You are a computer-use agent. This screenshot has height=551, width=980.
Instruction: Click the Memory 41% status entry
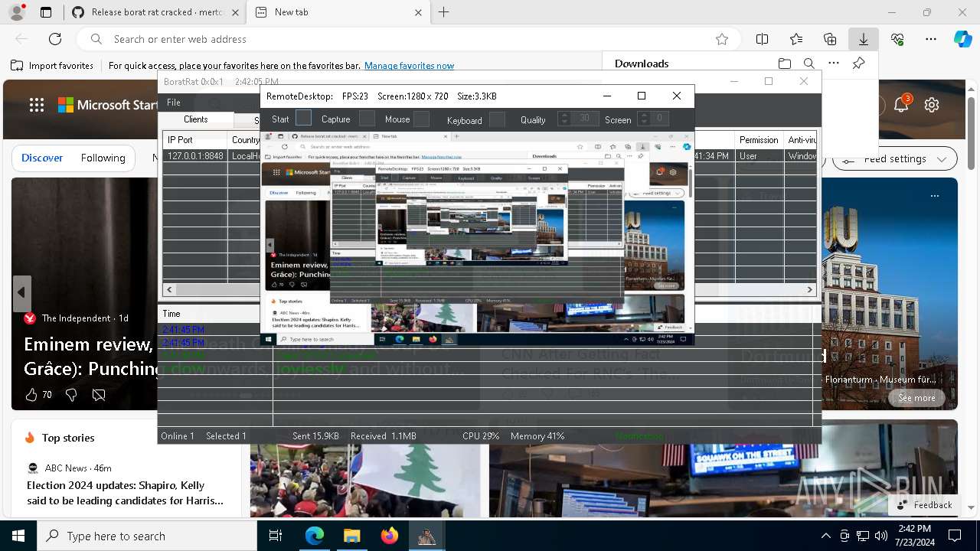[x=537, y=436]
